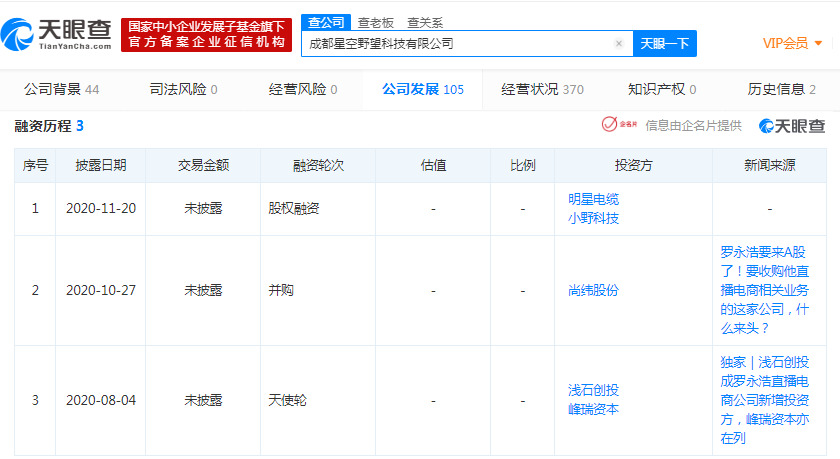Open the 司法风险 tab
Image resolution: width=840 pixels, height=459 pixels.
(183, 89)
